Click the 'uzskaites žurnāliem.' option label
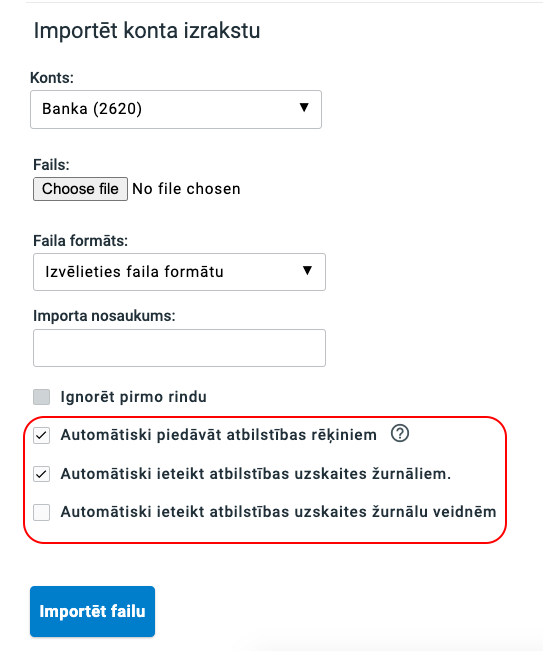The image size is (543, 651). click(256, 474)
